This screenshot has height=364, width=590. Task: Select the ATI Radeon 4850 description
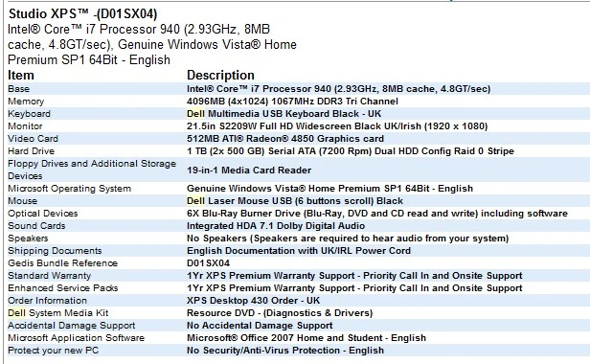285,139
